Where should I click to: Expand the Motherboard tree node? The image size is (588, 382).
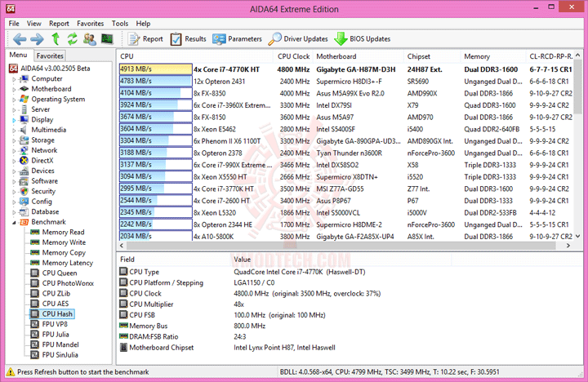(x=14, y=89)
